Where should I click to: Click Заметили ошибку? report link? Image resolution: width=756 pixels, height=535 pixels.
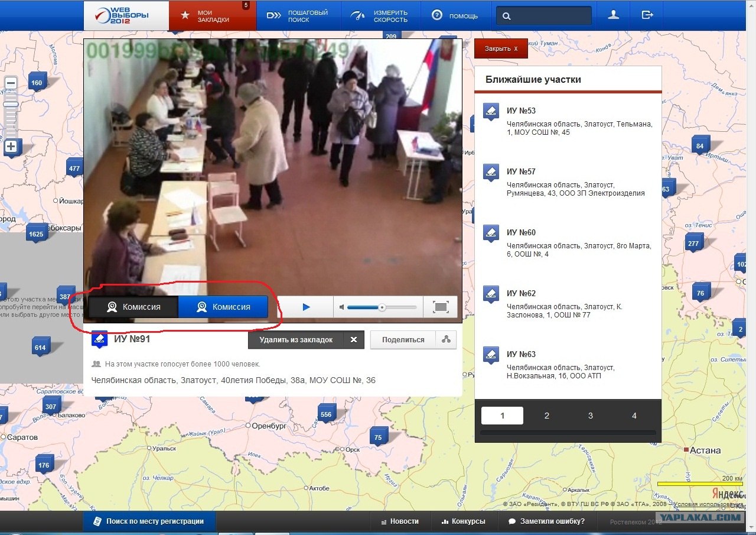point(546,521)
